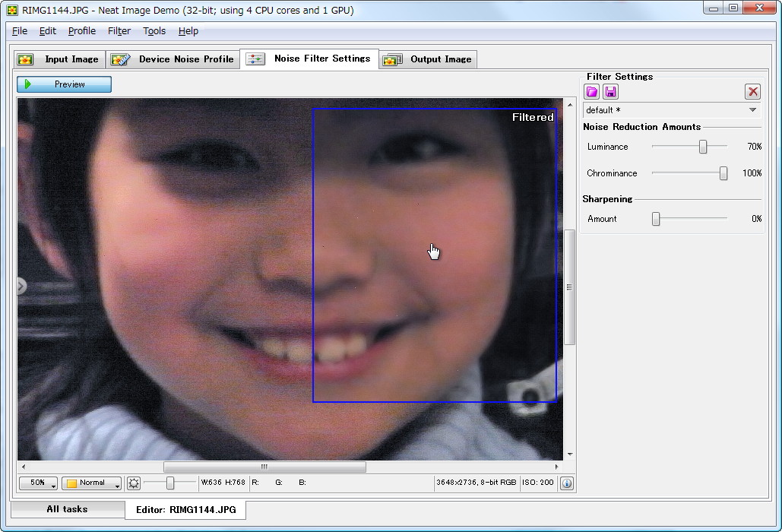Open a saved filter preset (folder icon)
The height and width of the screenshot is (532, 782).
(x=592, y=91)
